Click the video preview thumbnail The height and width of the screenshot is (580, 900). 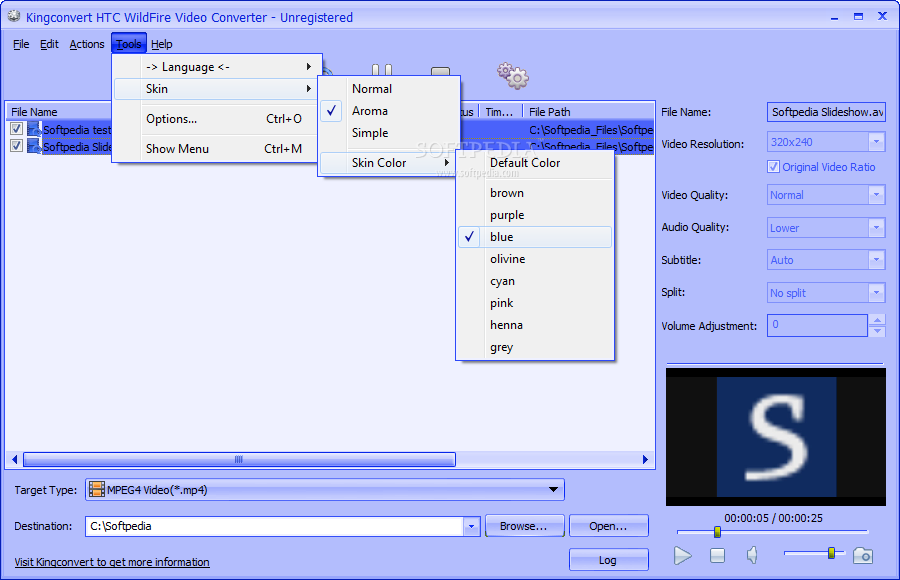pyautogui.click(x=775, y=437)
